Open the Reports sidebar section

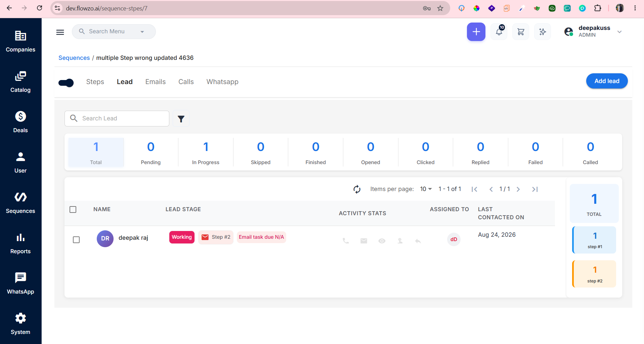pyautogui.click(x=20, y=243)
